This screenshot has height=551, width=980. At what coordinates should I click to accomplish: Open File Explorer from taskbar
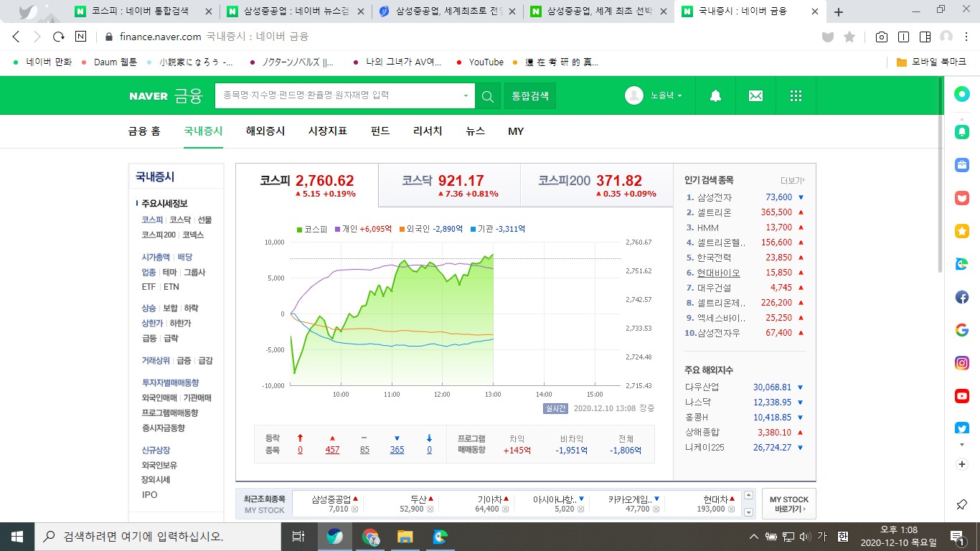click(405, 536)
